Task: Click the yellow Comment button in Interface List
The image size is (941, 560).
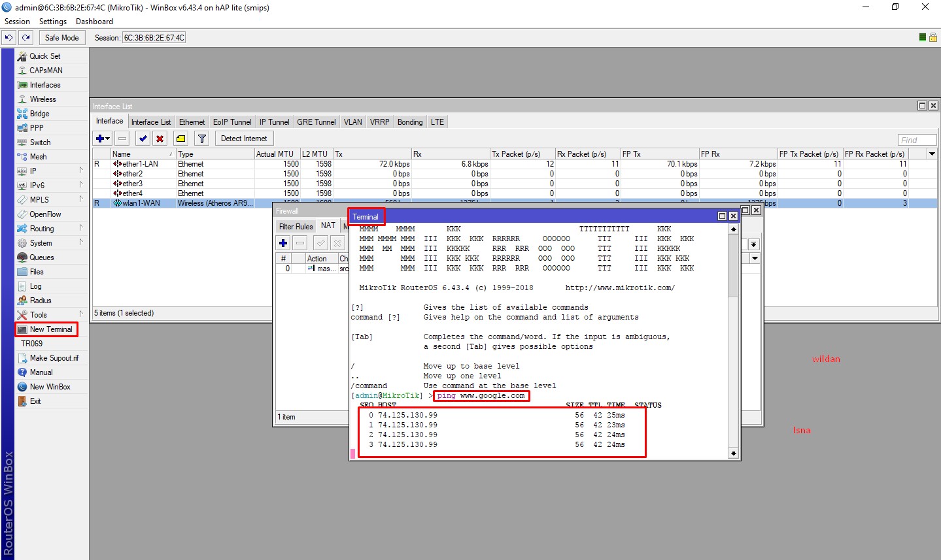Action: (x=181, y=139)
